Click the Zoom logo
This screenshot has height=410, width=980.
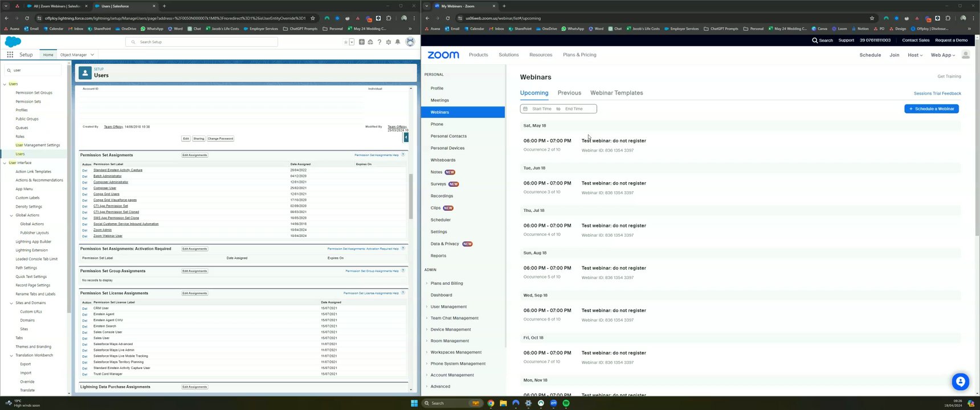click(443, 55)
